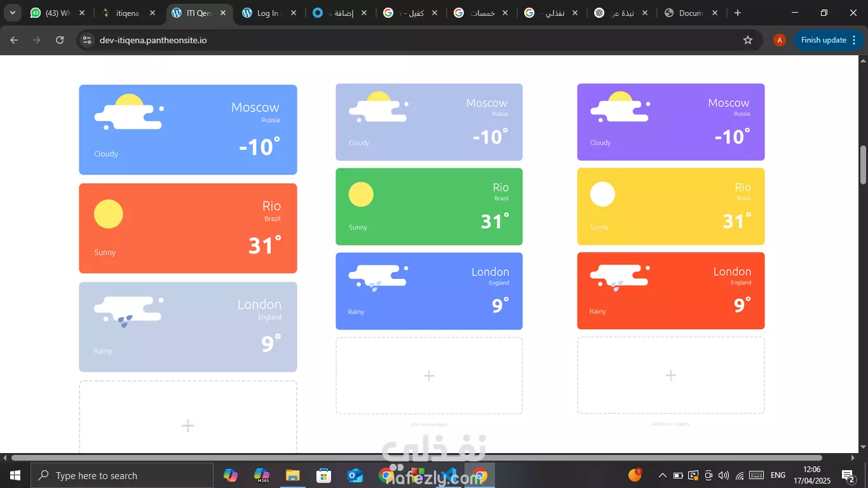Click the white sun on yellow Rio card

pyautogui.click(x=602, y=194)
